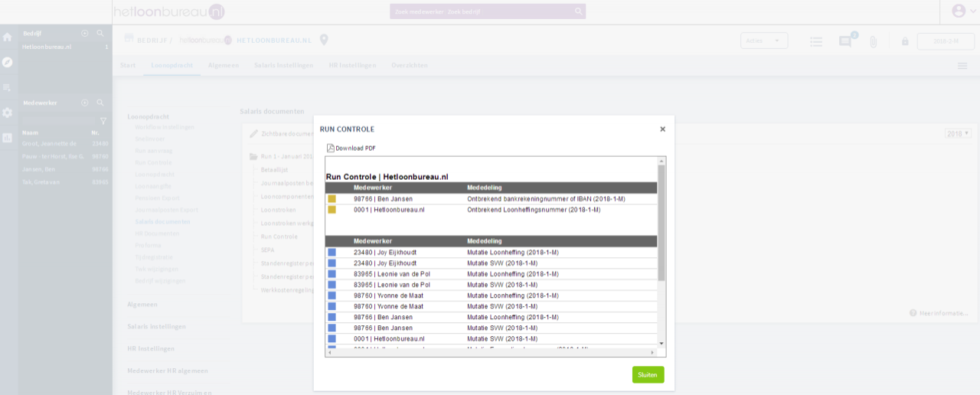The image size is (980, 395).
Task: Click the Meer informatie help link
Action: [x=939, y=313]
